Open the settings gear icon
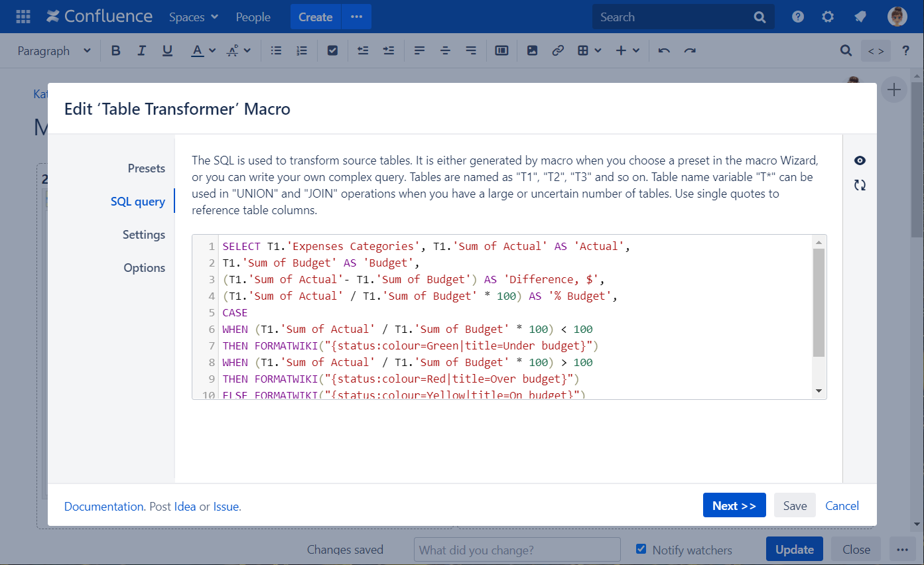This screenshot has width=924, height=565. tap(828, 17)
